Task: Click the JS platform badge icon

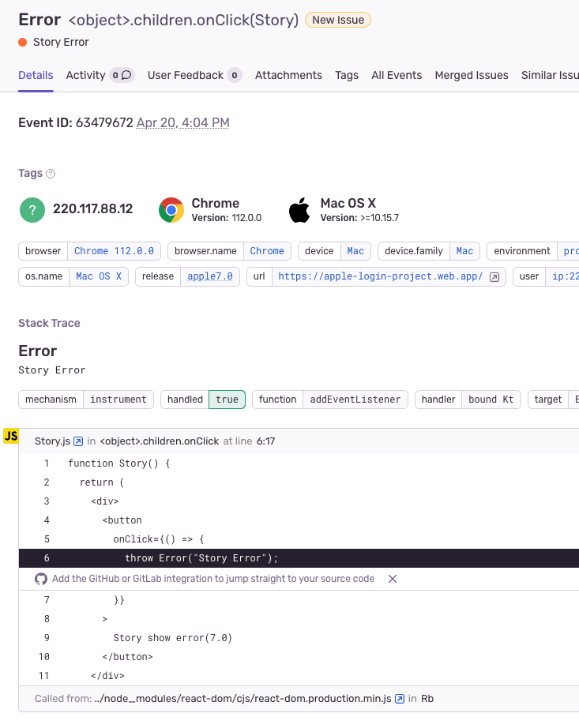Action: coord(11,436)
